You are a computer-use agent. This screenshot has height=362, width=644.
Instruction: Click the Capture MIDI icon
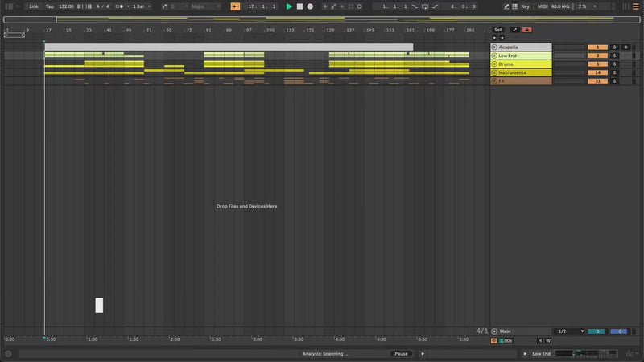point(351,6)
